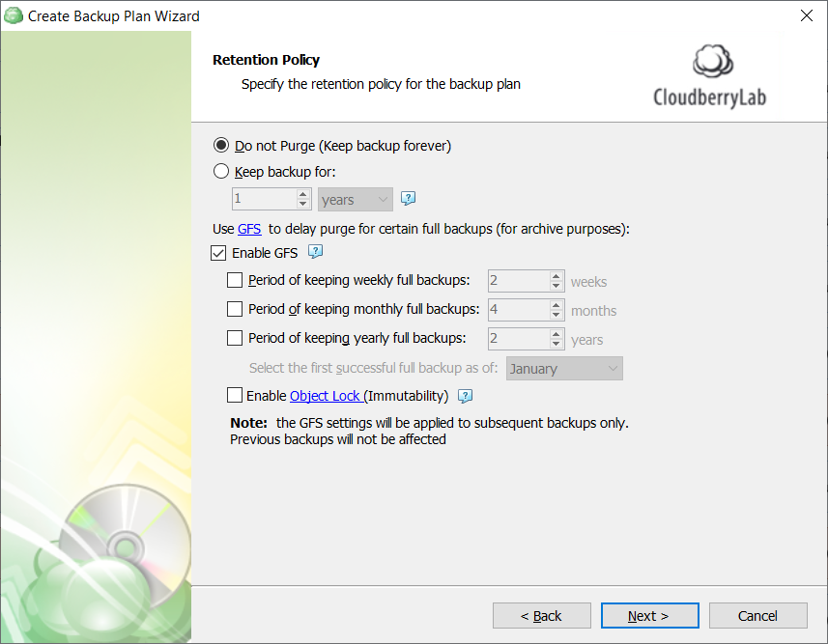
Task: Click the help icon beside the years dropdown
Action: 408,199
